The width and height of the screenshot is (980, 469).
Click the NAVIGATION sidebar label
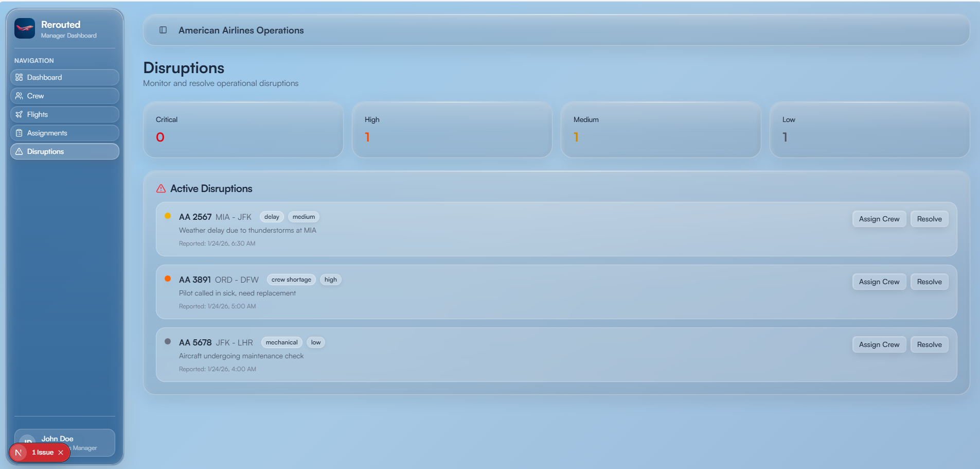(x=34, y=61)
